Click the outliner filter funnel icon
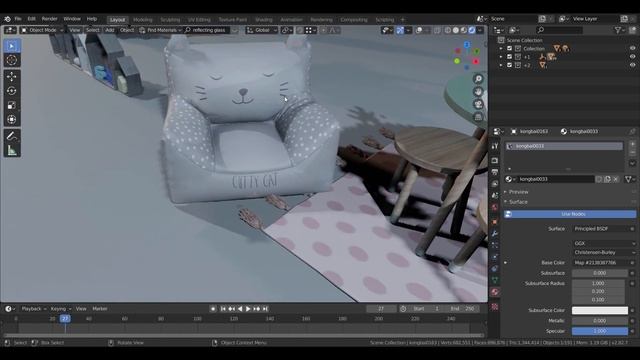 618,30
